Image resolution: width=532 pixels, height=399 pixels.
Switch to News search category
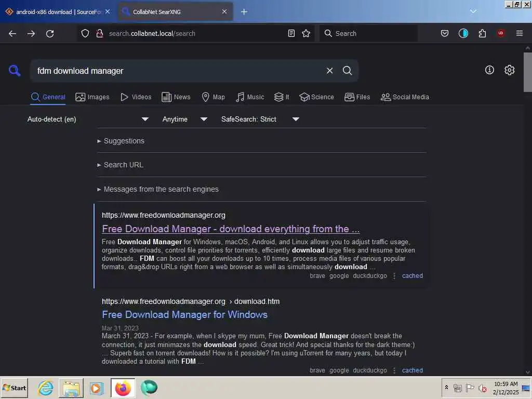176,97
